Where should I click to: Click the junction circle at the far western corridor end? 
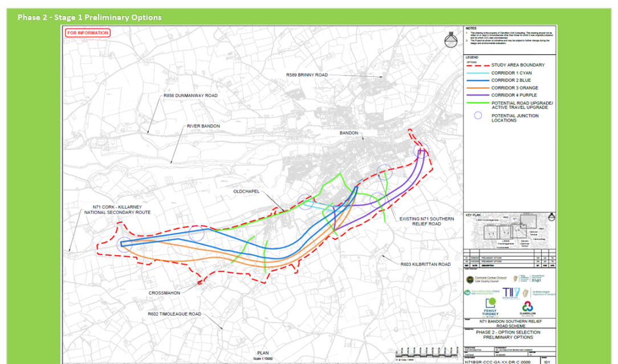click(x=124, y=244)
